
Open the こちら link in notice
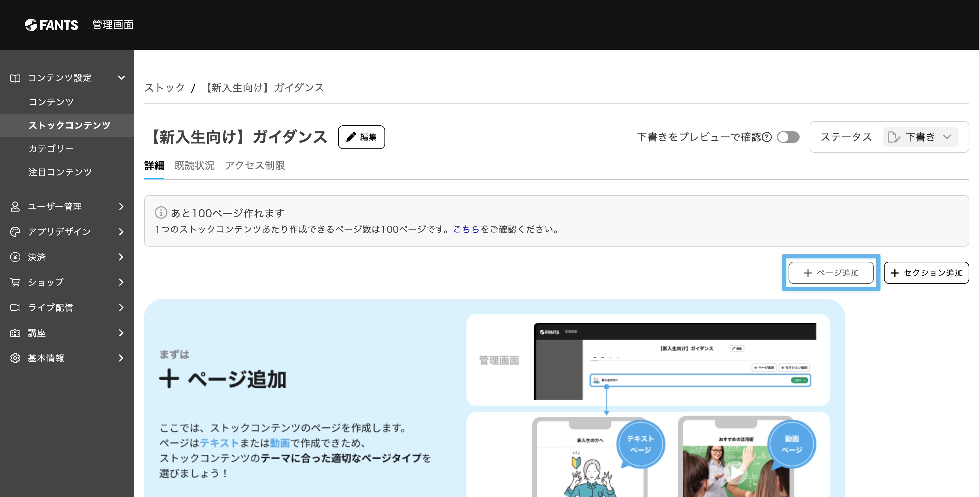(x=466, y=229)
